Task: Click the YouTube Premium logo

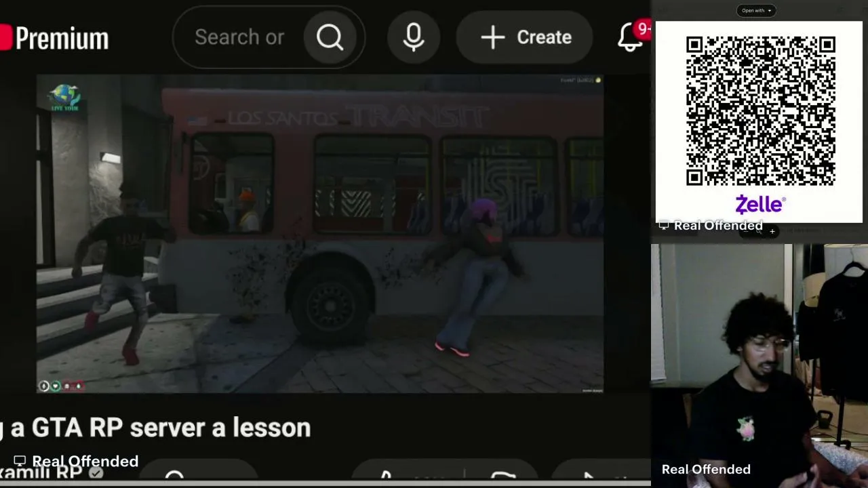Action: tap(54, 38)
